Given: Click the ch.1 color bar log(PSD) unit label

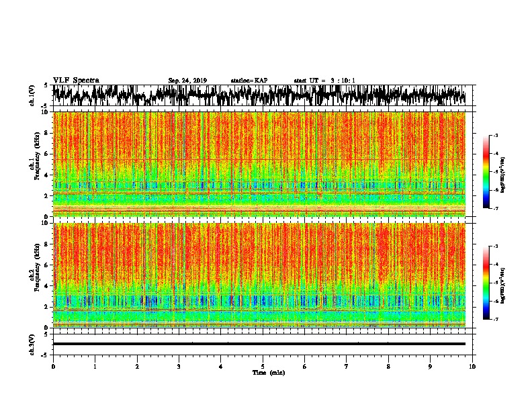Looking at the screenshot, I should pos(503,175).
